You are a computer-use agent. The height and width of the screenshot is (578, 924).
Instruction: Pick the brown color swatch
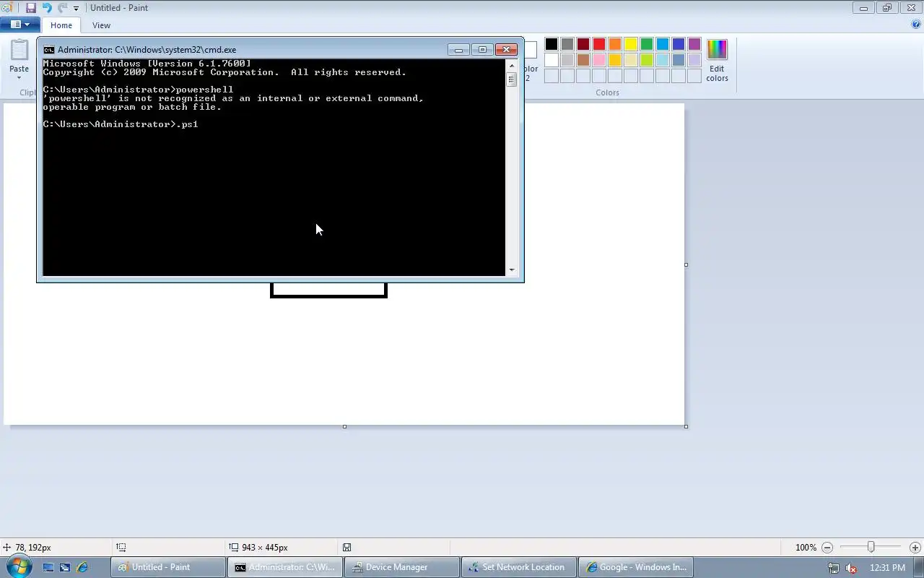(x=583, y=60)
